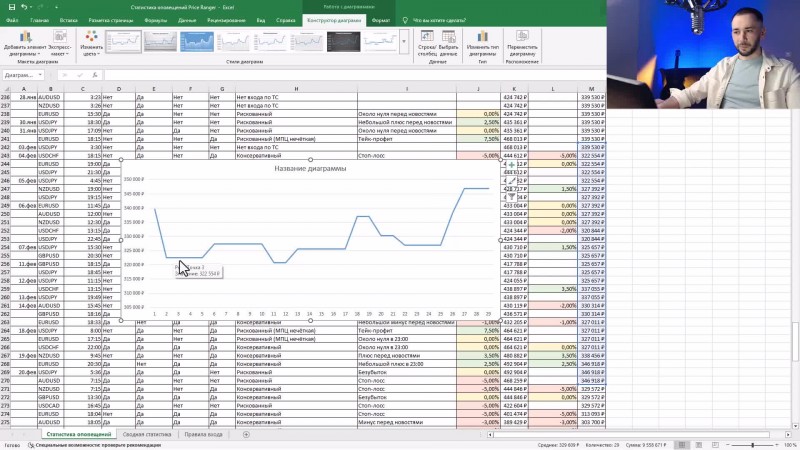Viewport: 800px width, 450px height.
Task: Click horizontal scrollbar left arrow
Action: 490,435
